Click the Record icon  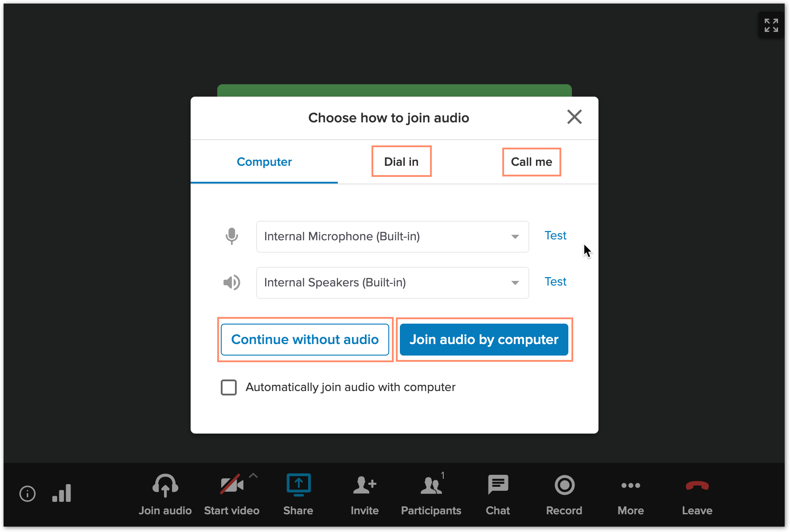coord(564,485)
